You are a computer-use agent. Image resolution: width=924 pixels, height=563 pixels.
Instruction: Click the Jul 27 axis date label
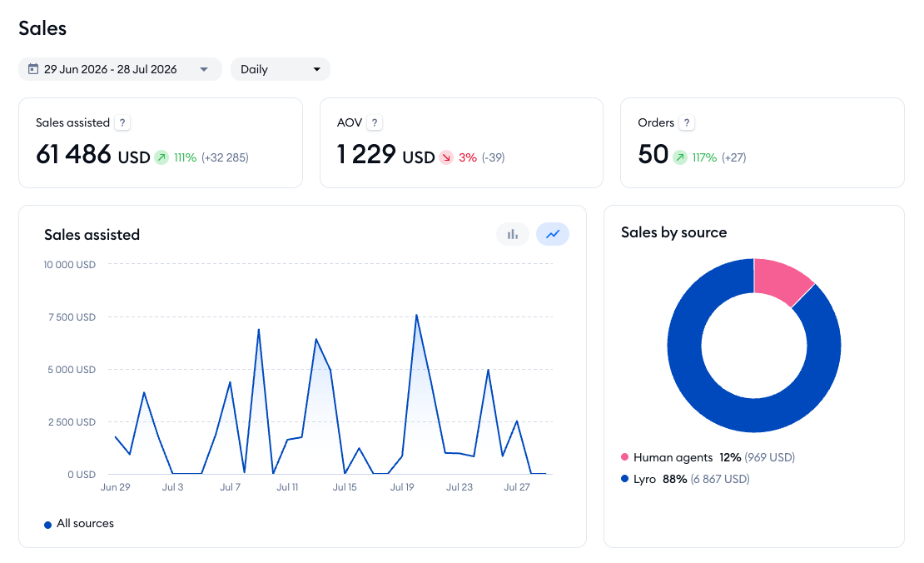click(517, 487)
